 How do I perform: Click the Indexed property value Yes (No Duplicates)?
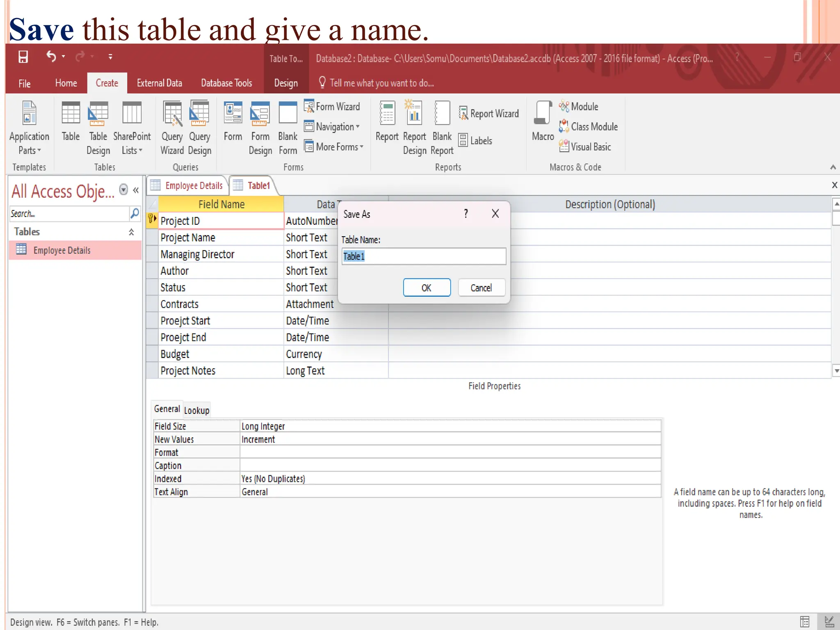tap(450, 479)
